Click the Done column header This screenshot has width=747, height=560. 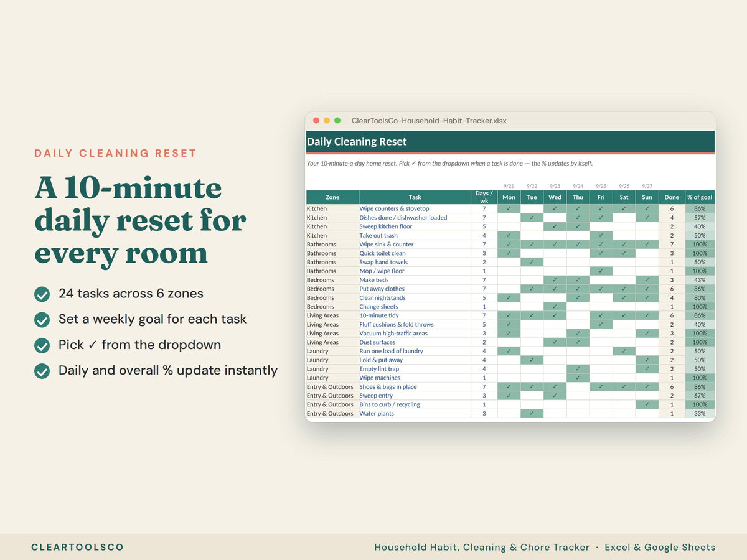point(672,197)
